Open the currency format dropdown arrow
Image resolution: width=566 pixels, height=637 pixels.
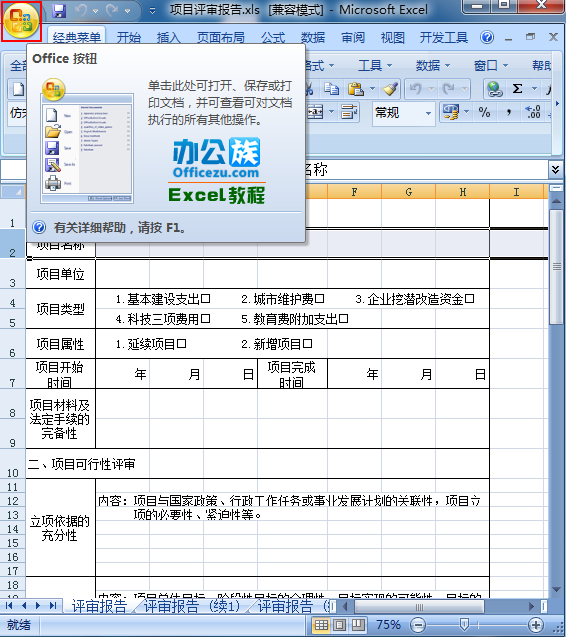(466, 112)
